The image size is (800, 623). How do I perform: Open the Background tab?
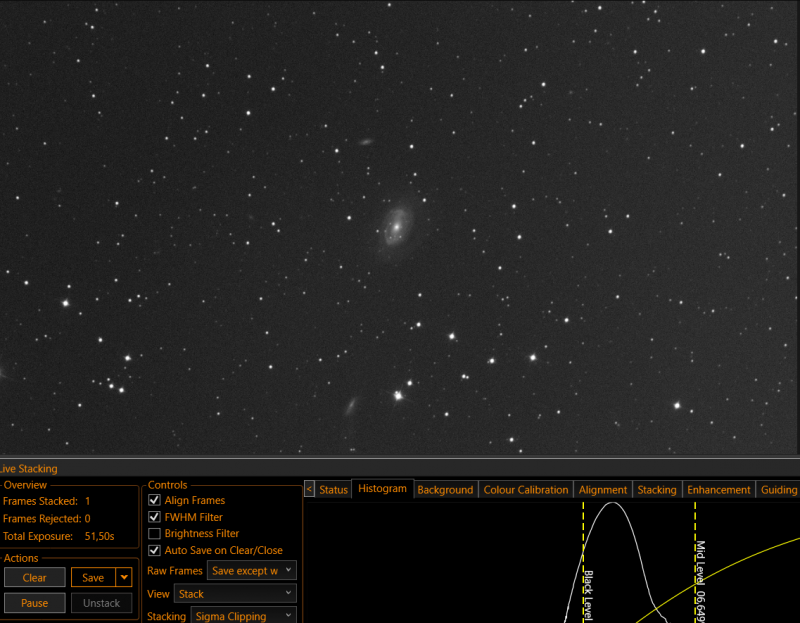tap(445, 490)
